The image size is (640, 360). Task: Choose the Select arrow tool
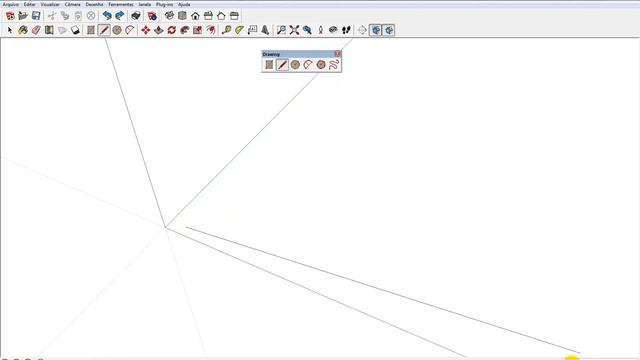pos(10,30)
